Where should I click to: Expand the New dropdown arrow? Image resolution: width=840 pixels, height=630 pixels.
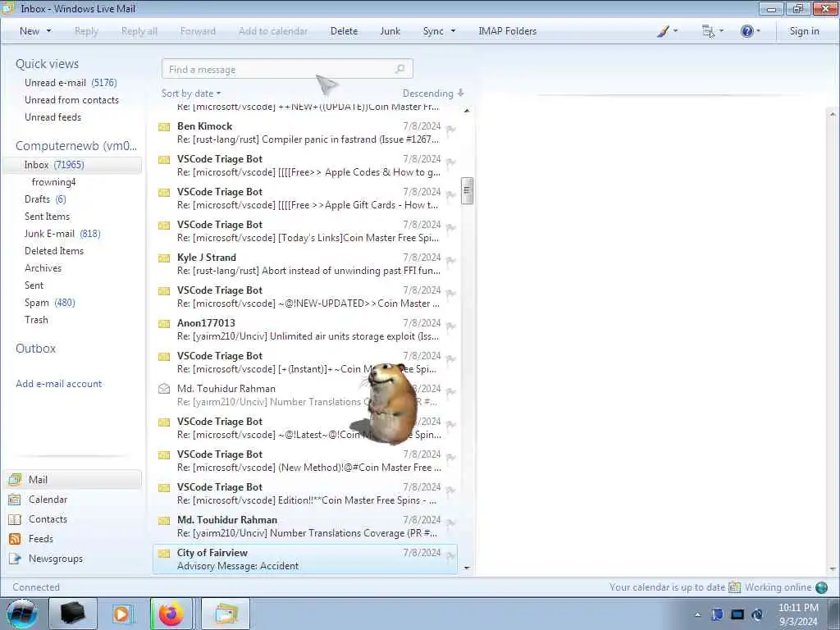click(48, 31)
